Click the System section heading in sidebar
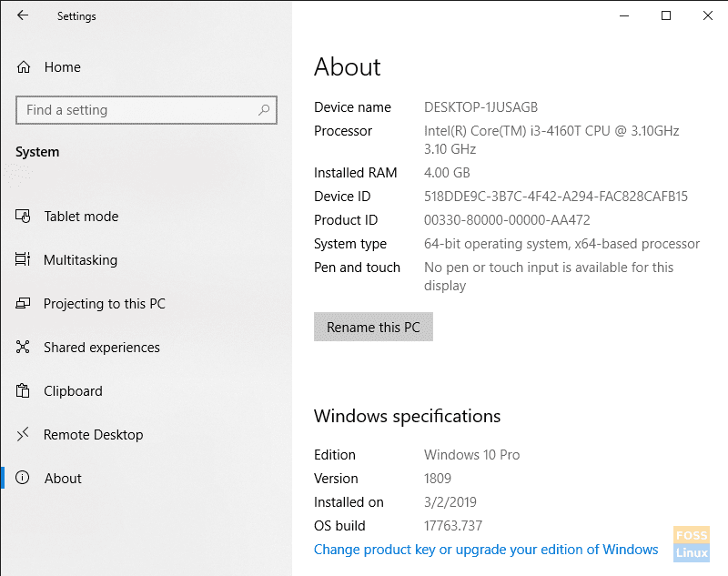The width and height of the screenshot is (728, 576). point(37,152)
